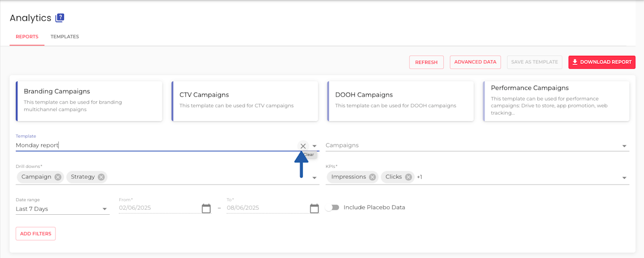Select the Reports tab
Screen dimensions: 644x258
(x=27, y=37)
